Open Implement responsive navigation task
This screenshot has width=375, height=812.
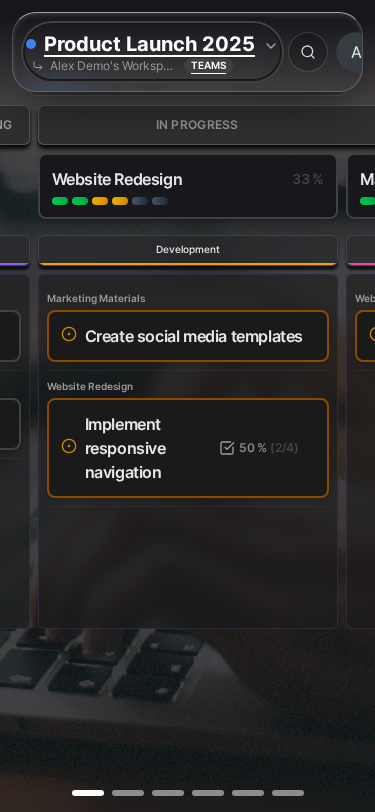click(188, 448)
